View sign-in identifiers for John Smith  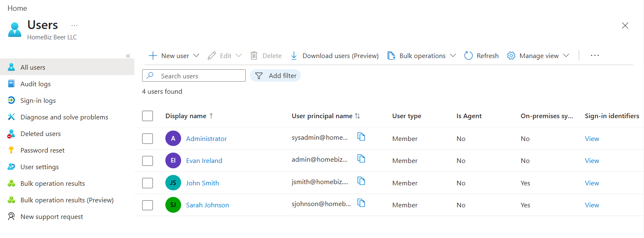592,183
